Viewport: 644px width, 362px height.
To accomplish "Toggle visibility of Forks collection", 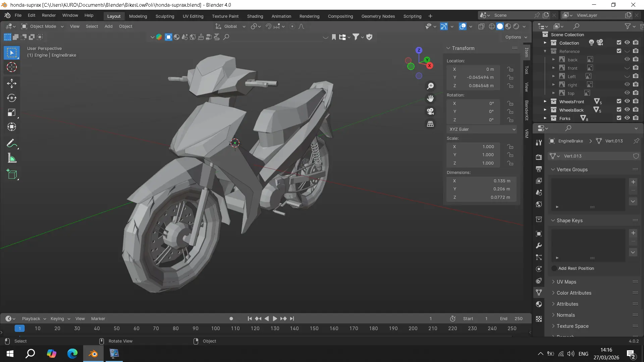I will [627, 118].
